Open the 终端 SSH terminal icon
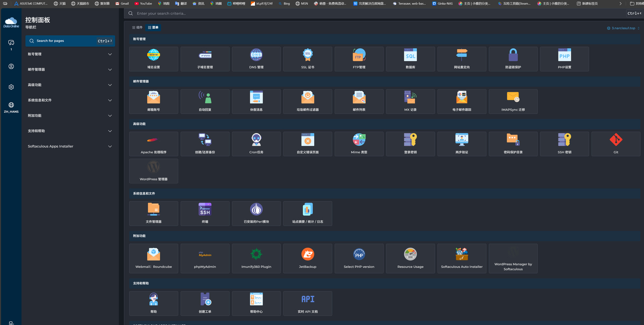The width and height of the screenshot is (644, 325). [x=205, y=213]
